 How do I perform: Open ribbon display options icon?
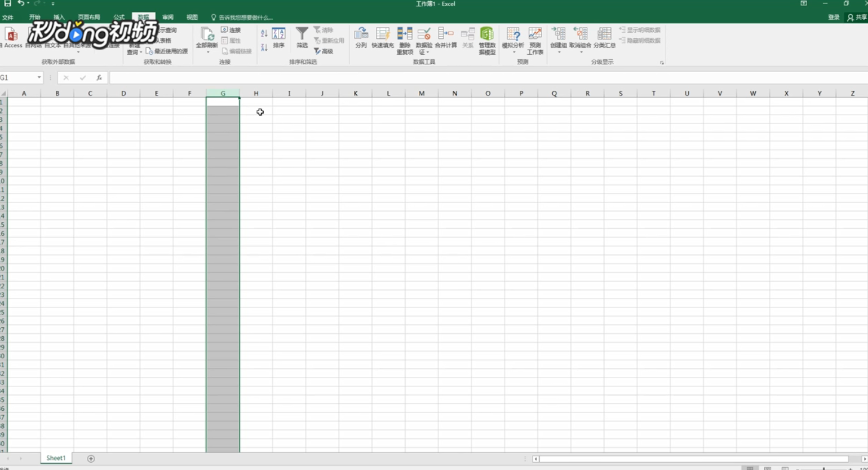(x=804, y=3)
